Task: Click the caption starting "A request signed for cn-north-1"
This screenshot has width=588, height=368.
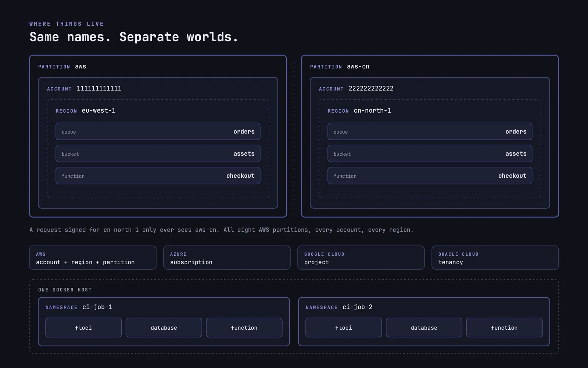Action: (x=221, y=230)
